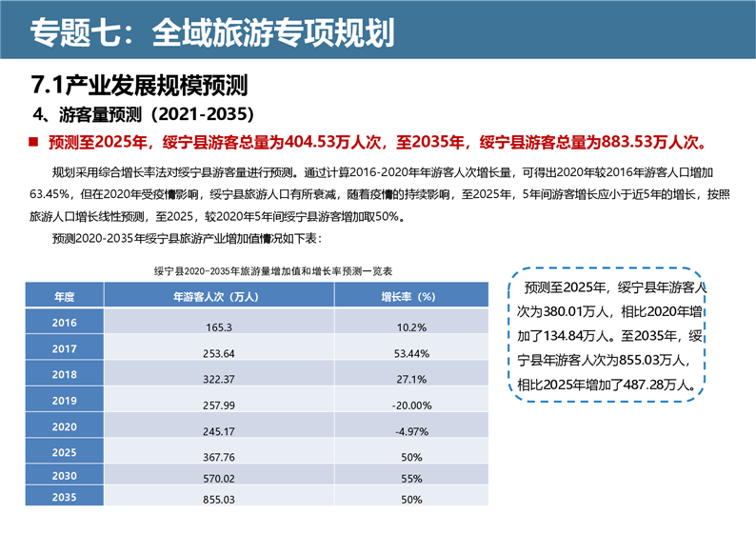The width and height of the screenshot is (756, 534).
Task: Click visitor value 245.17
Action: pyautogui.click(x=219, y=431)
